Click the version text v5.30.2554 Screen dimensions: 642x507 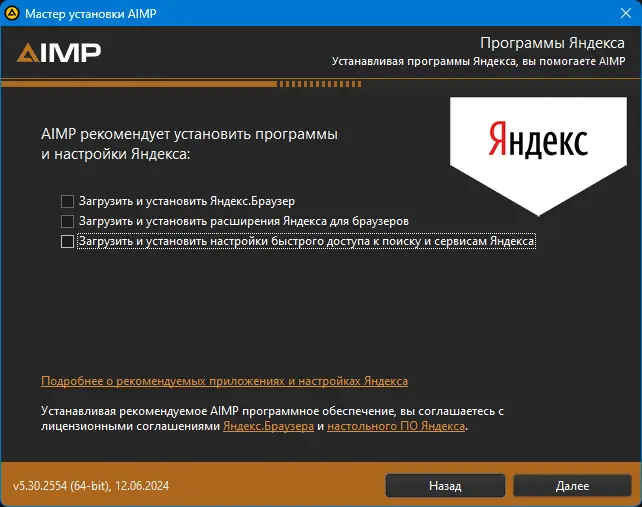tap(91, 486)
